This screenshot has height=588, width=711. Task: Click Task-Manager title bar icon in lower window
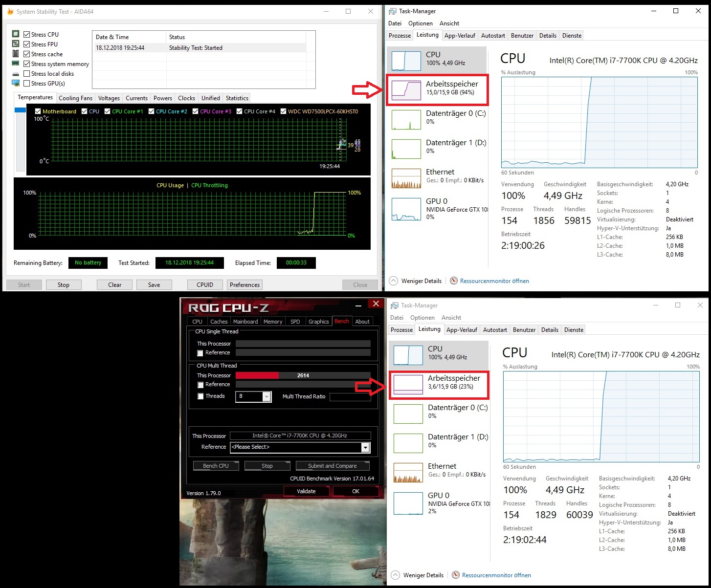point(395,305)
